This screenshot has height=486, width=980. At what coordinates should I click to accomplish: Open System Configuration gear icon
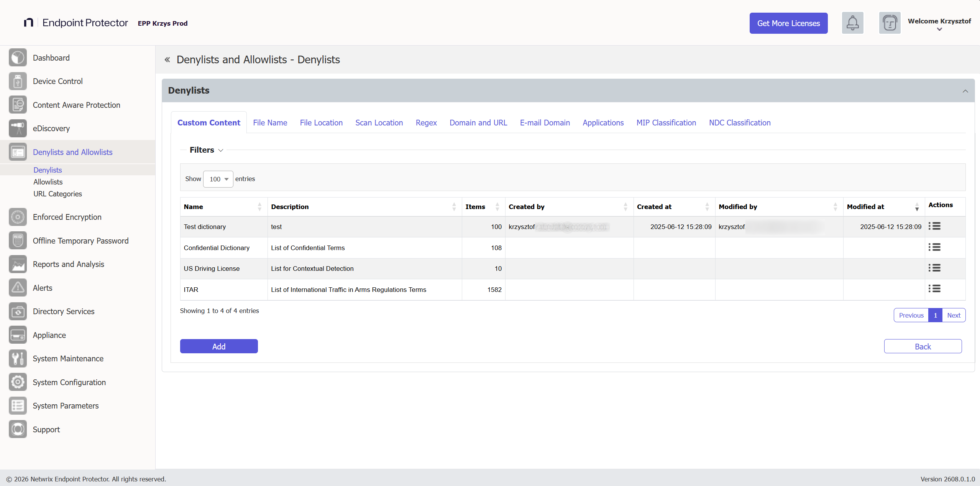[18, 382]
